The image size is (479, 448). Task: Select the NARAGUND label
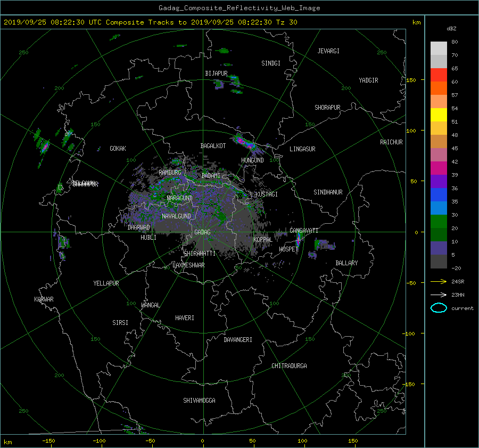click(x=180, y=198)
